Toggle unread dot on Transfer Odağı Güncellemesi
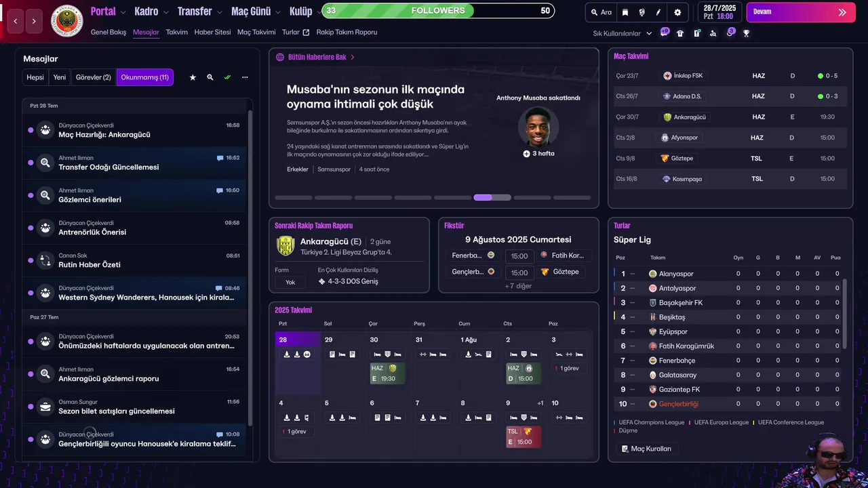 (x=31, y=163)
